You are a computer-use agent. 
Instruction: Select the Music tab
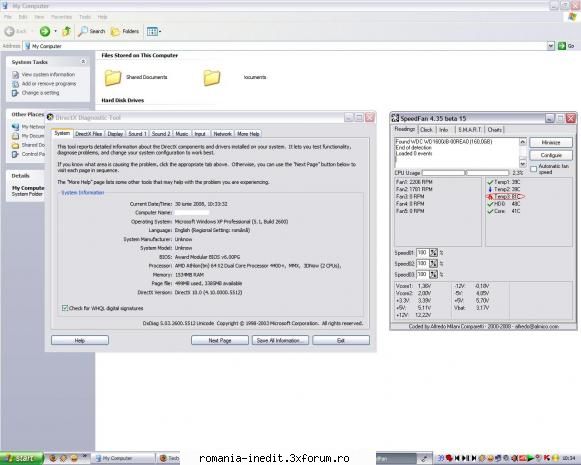point(182,134)
